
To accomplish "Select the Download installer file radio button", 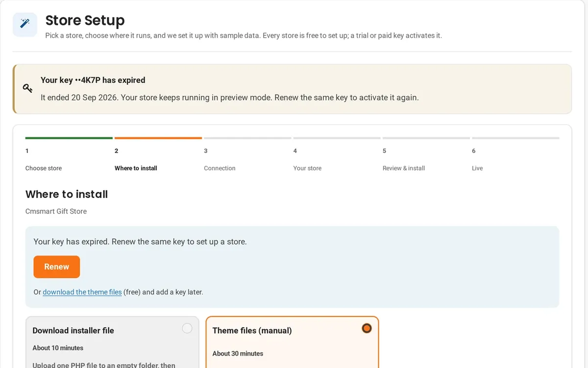I will coord(187,328).
